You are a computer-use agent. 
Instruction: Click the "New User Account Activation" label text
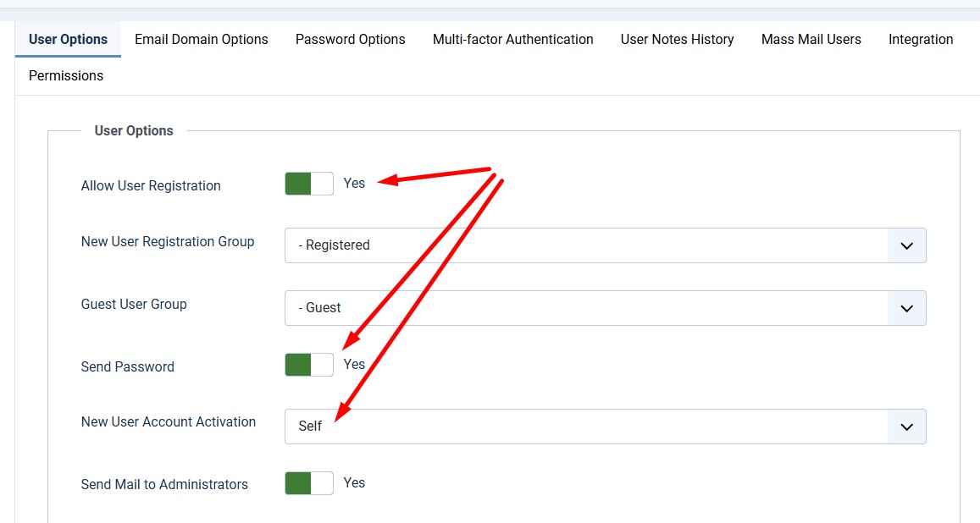click(169, 422)
